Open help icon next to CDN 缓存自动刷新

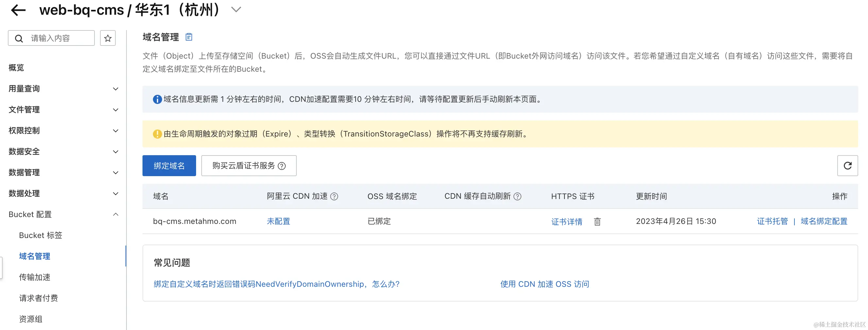(x=518, y=196)
